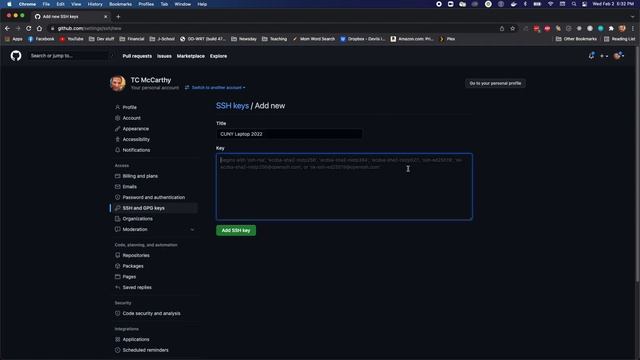Viewport: 640px width, 360px height.
Task: Select SSH and GPG keys in sidebar
Action: (x=154, y=208)
